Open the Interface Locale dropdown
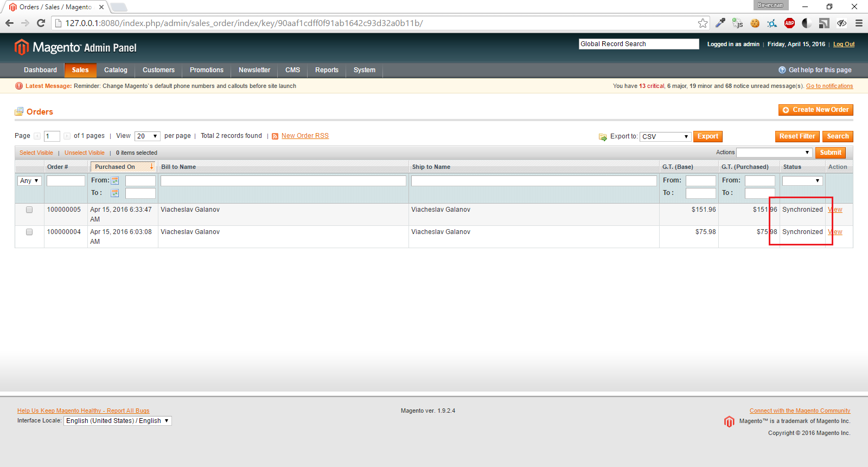Viewport: 868px width, 467px height. [118, 421]
